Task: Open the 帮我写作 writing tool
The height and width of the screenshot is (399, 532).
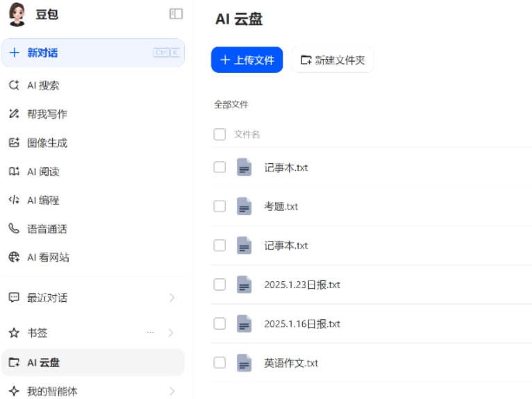Action: coord(92,114)
